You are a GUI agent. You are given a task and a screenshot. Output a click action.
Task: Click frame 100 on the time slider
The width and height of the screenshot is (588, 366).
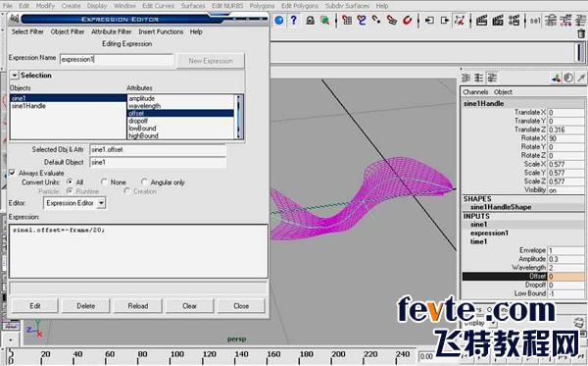click(x=177, y=354)
